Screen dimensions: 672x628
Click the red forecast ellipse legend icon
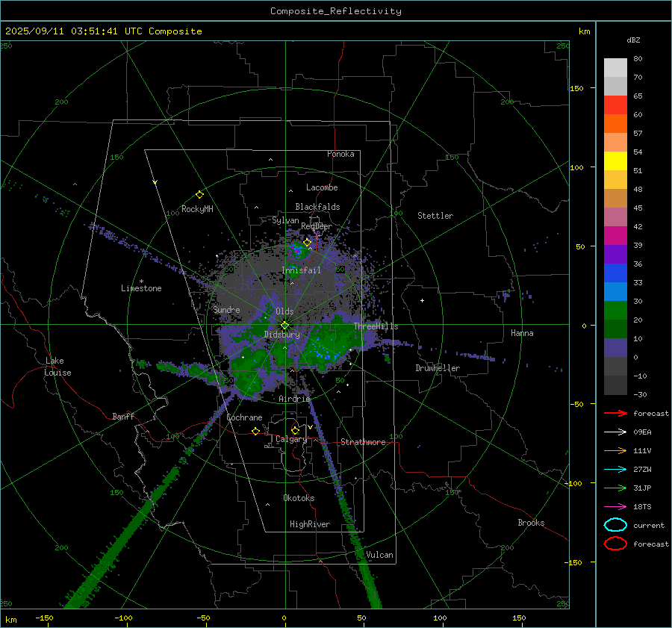(x=615, y=544)
